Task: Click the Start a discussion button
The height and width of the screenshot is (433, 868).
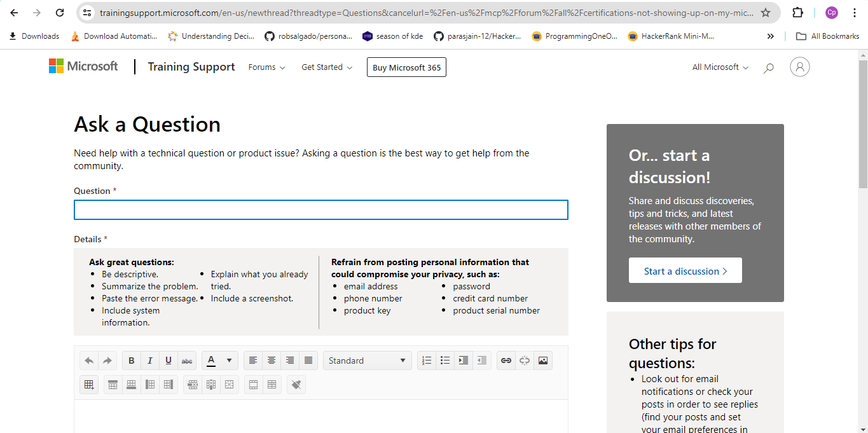Action: tap(685, 271)
